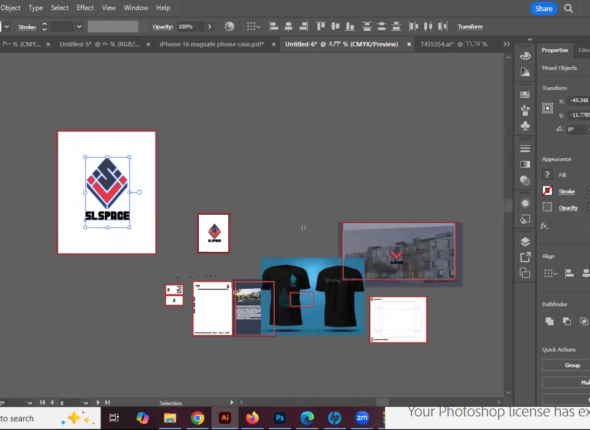
Task: Open the Graphic Styles panel icon
Action: point(525,219)
